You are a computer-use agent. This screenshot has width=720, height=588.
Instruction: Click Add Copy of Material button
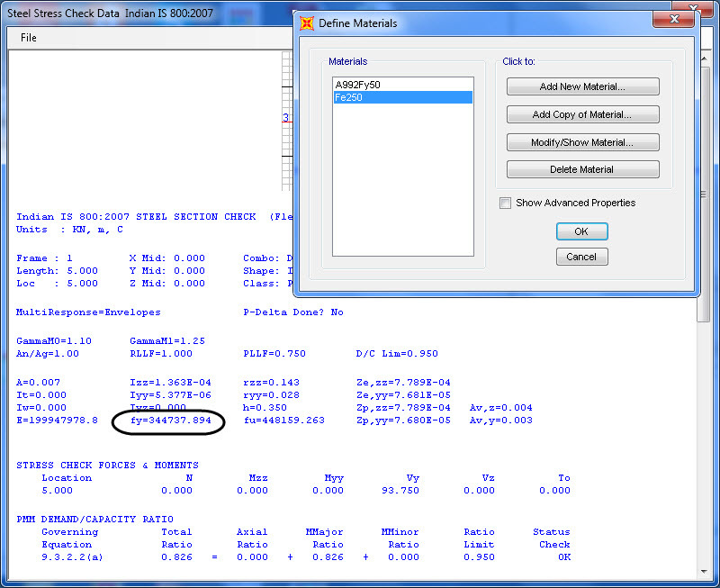point(582,114)
